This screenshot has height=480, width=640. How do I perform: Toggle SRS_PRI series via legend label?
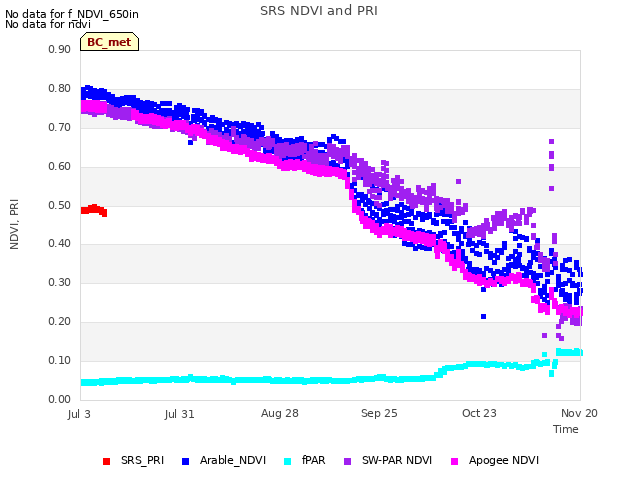point(142,460)
